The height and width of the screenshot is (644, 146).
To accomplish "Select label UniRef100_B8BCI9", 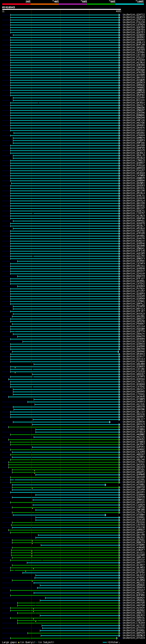I will point(134,543).
